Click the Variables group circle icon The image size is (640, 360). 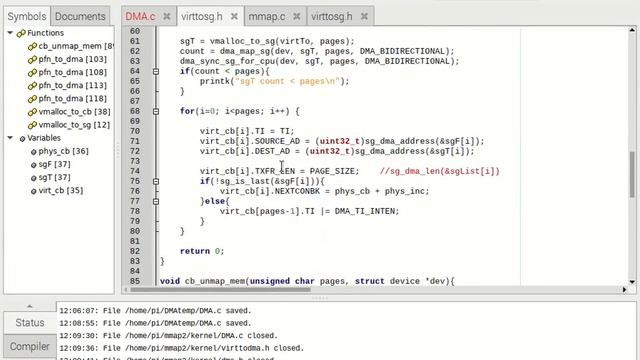point(22,139)
